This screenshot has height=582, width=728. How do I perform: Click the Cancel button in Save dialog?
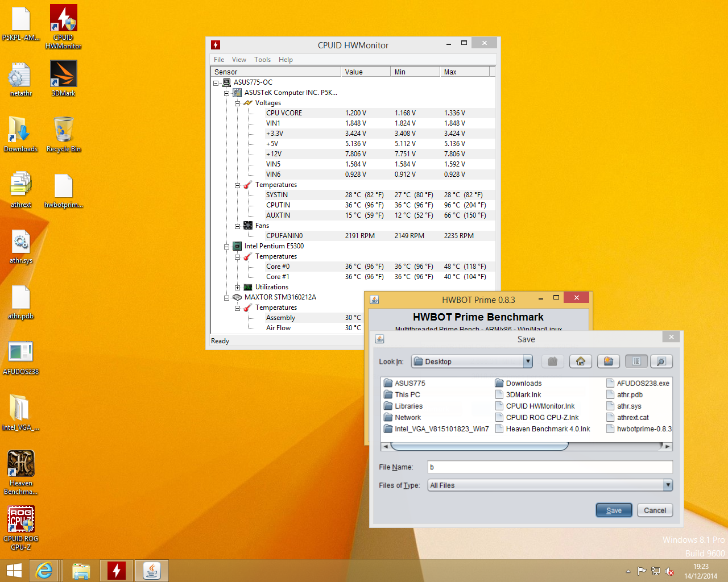click(655, 510)
